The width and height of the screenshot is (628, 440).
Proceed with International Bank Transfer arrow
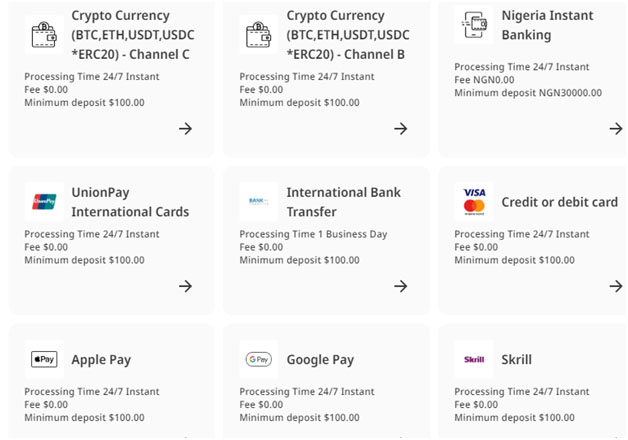coord(400,286)
